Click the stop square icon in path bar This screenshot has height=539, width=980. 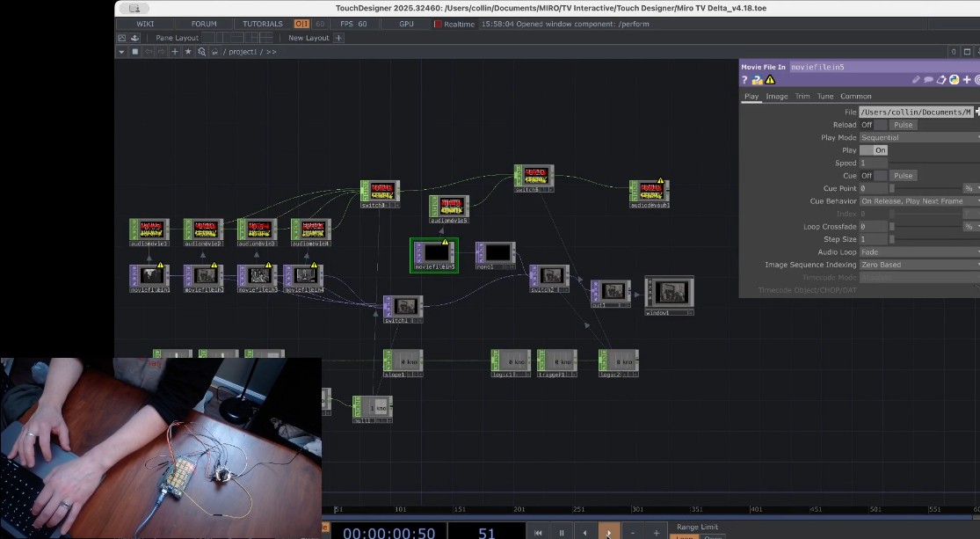(135, 51)
